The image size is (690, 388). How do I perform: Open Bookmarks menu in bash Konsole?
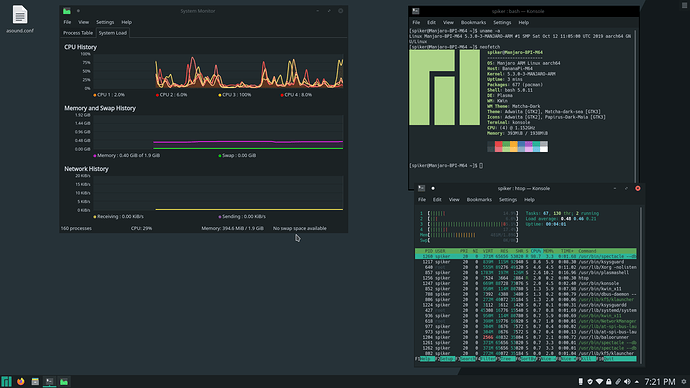click(473, 22)
